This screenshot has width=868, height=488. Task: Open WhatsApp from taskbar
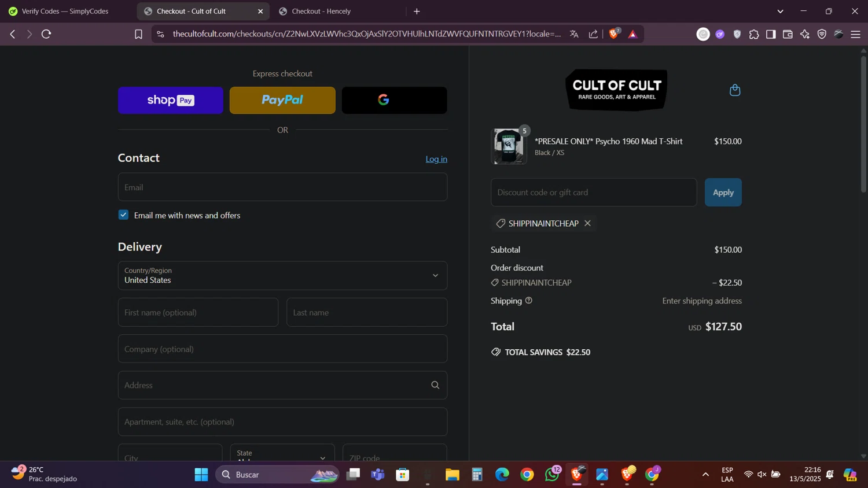552,474
